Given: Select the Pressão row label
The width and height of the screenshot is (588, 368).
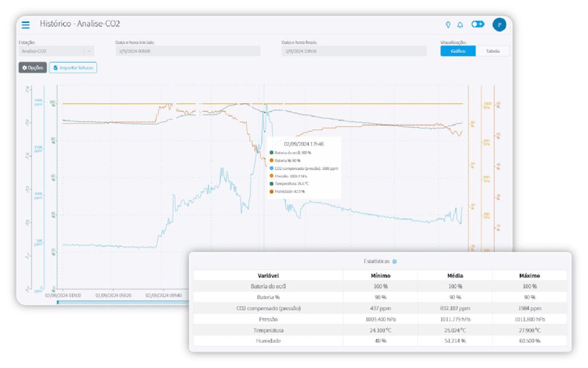Looking at the screenshot, I should [x=268, y=319].
